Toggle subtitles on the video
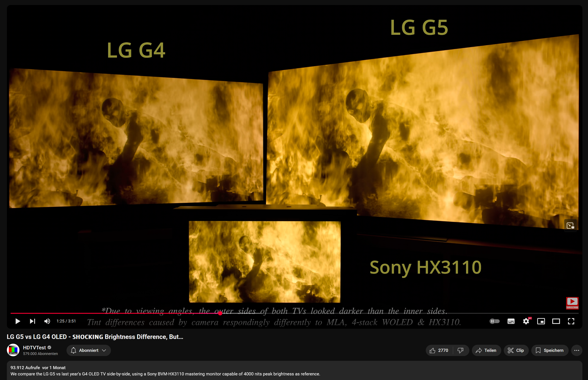The width and height of the screenshot is (588, 380). (511, 321)
